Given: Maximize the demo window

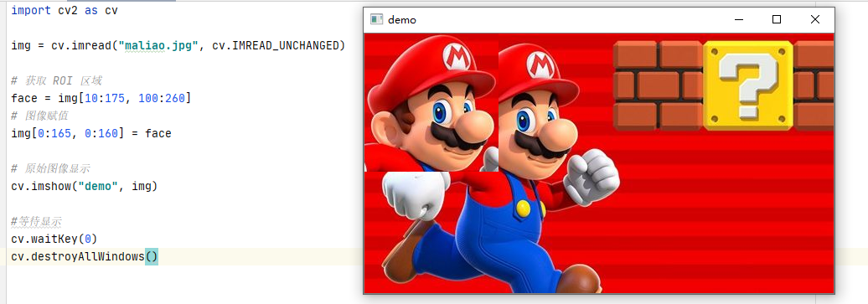Looking at the screenshot, I should pyautogui.click(x=776, y=19).
